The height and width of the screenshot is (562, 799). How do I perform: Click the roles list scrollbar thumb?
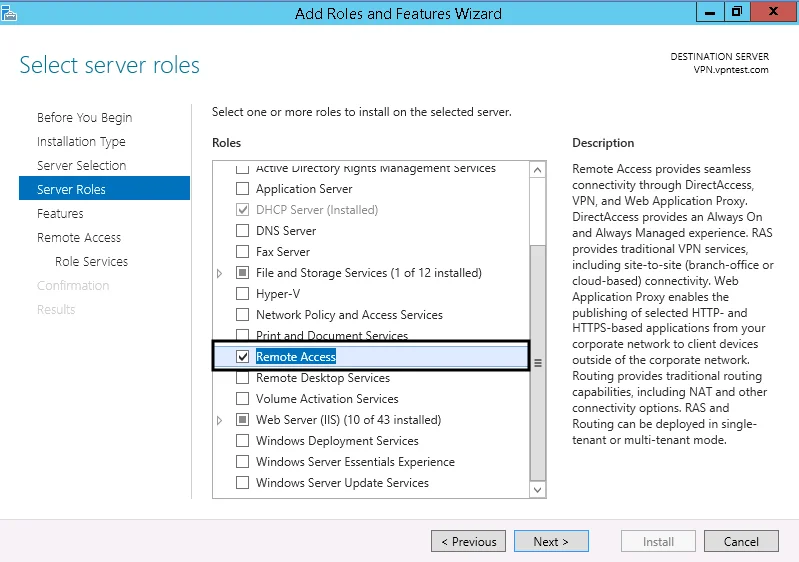click(x=538, y=363)
